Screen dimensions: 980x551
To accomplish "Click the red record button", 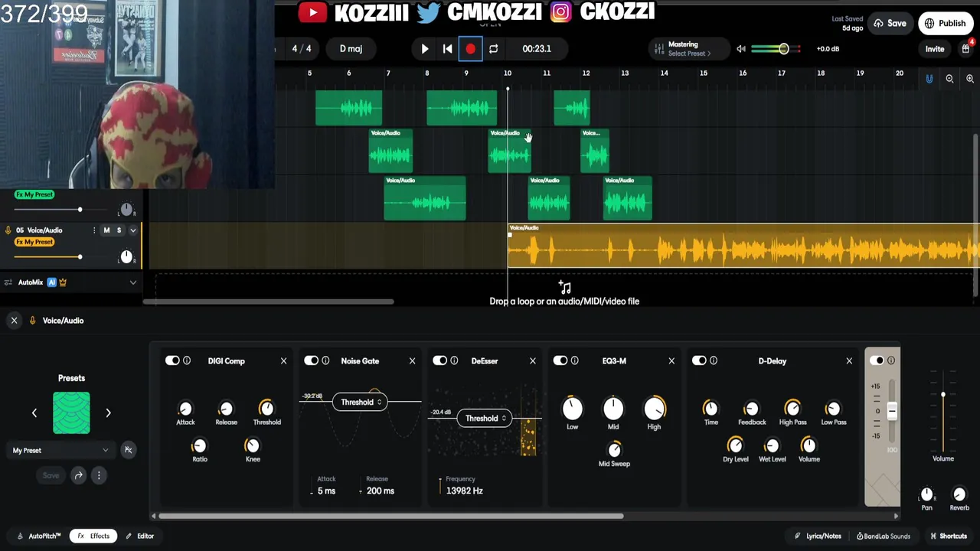I will coord(470,49).
